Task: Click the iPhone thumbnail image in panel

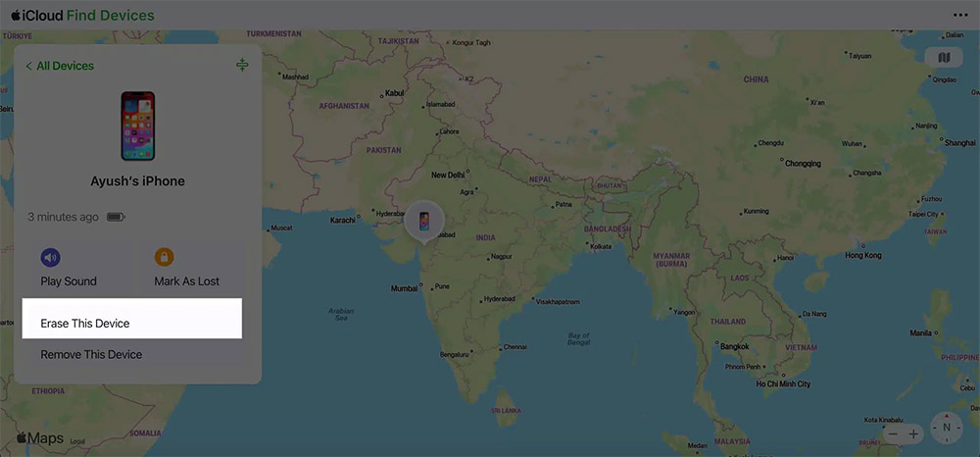Action: (137, 126)
